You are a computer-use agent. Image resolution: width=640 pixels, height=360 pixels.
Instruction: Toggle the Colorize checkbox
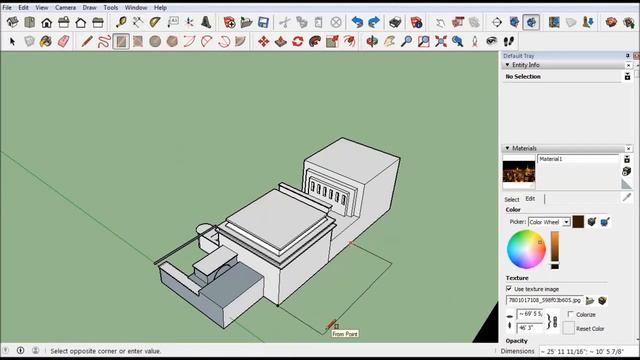[x=571, y=314]
